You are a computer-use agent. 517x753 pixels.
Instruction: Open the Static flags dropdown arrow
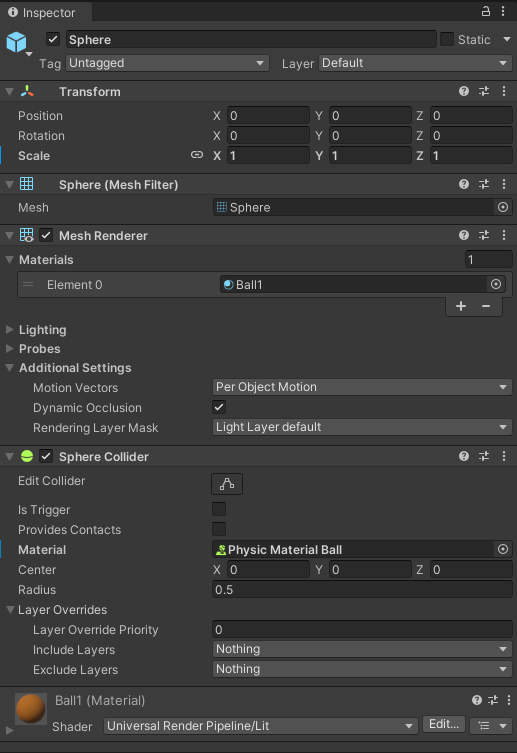(507, 39)
